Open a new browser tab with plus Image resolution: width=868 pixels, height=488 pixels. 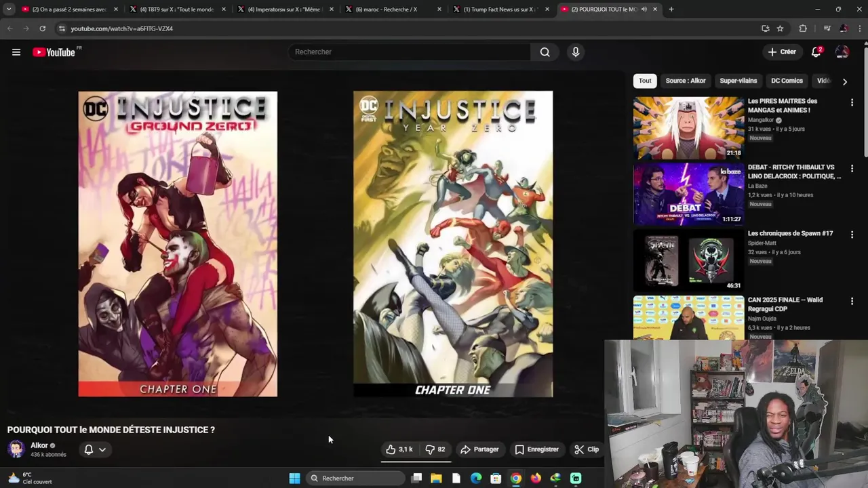point(671,9)
